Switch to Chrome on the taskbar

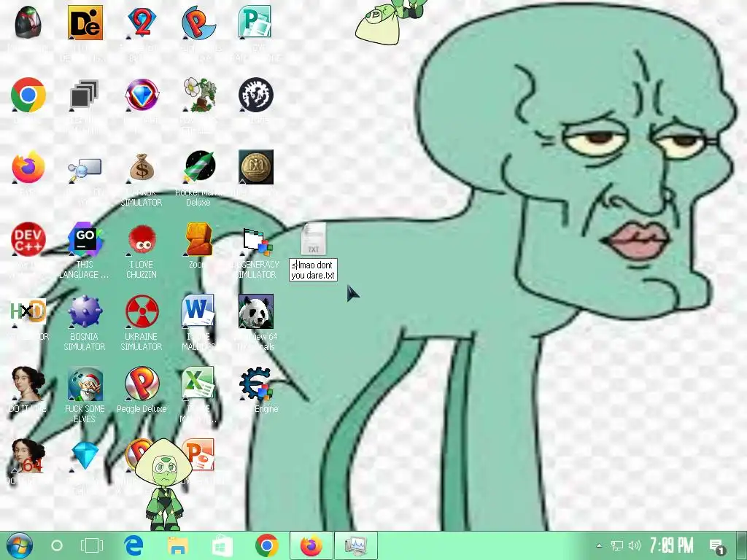point(267,545)
